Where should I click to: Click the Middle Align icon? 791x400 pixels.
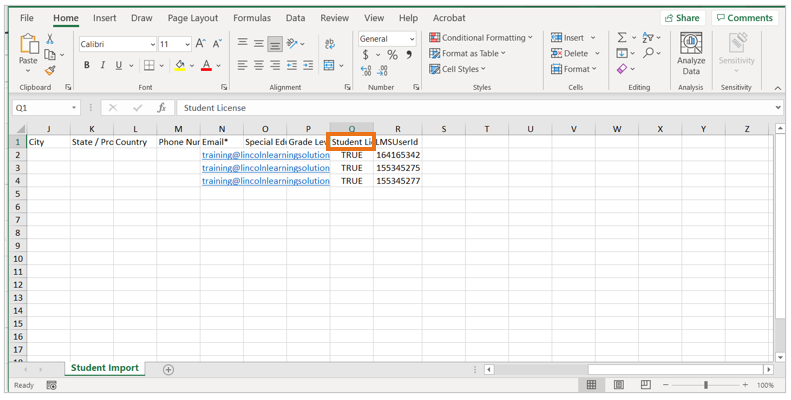click(x=259, y=43)
